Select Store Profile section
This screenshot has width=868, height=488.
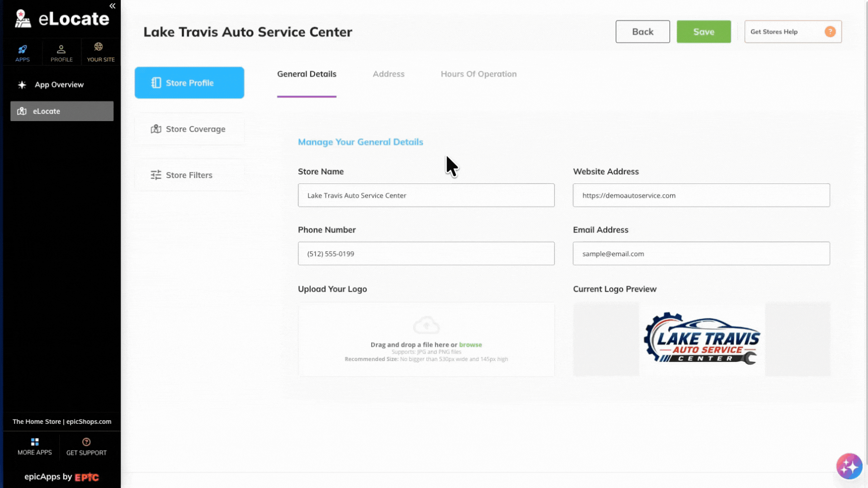(x=189, y=83)
